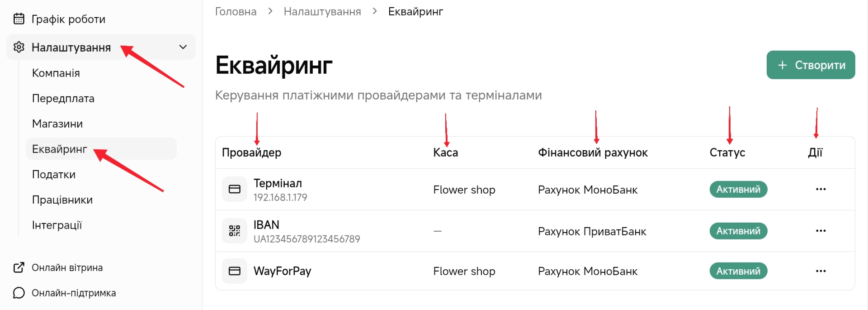Image resolution: width=868 pixels, height=310 pixels.
Task: Open the three-dot actions menu for Термінал
Action: coord(821,189)
